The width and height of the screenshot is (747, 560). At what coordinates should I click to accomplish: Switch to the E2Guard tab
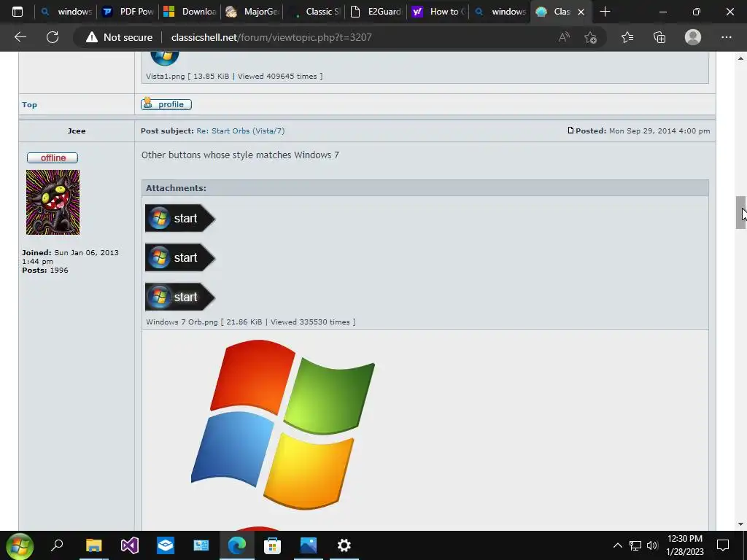pos(376,12)
